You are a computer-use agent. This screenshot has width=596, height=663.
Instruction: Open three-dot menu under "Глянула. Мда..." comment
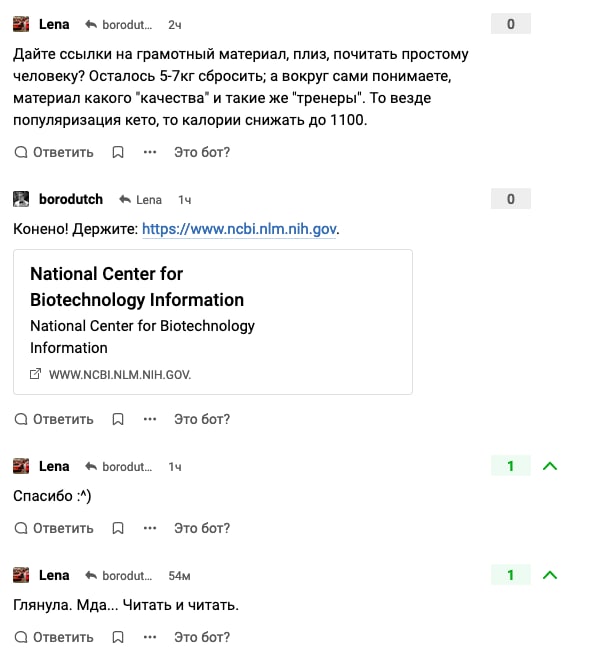click(x=150, y=637)
